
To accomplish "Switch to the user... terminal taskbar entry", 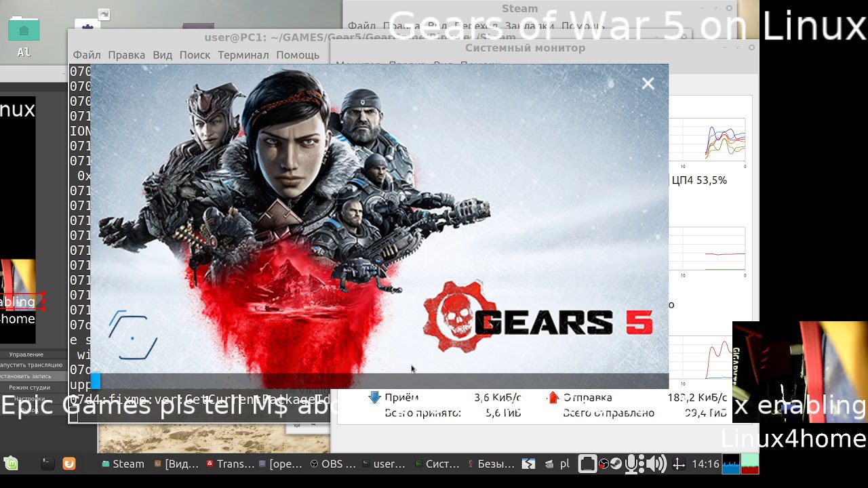I will pos(384,464).
